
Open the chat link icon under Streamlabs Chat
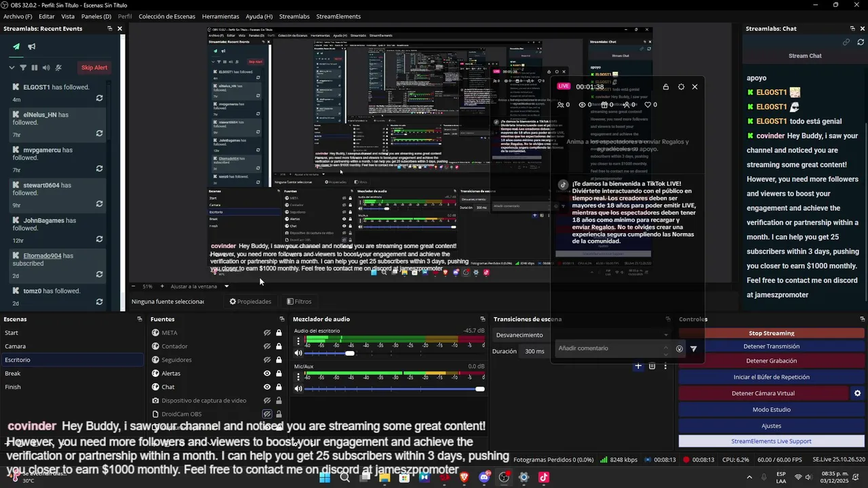click(x=846, y=42)
